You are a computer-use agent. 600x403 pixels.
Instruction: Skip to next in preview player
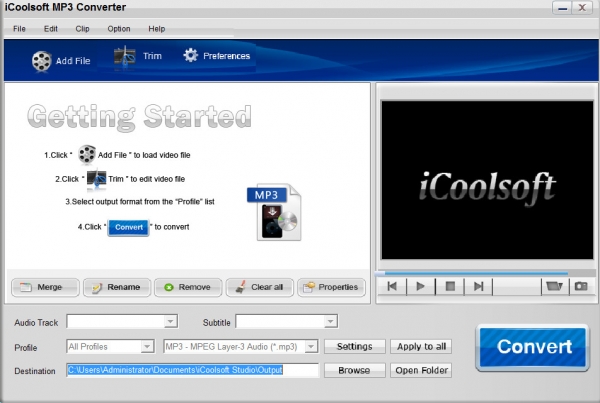(x=478, y=286)
